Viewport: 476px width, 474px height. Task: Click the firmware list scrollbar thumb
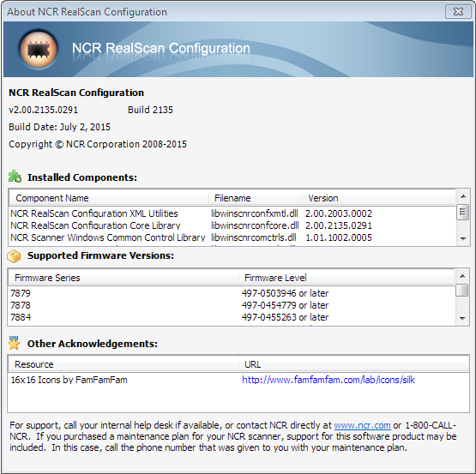pos(462,290)
